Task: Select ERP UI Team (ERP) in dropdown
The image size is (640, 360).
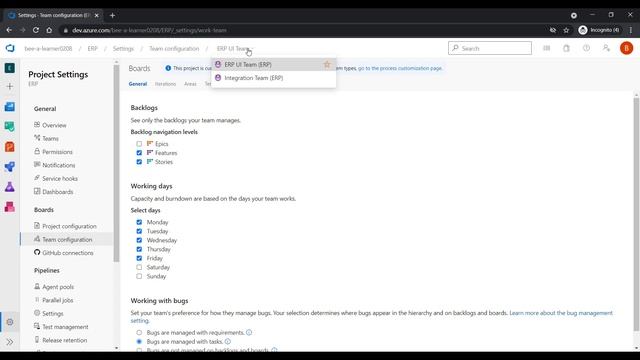Action: point(273,64)
